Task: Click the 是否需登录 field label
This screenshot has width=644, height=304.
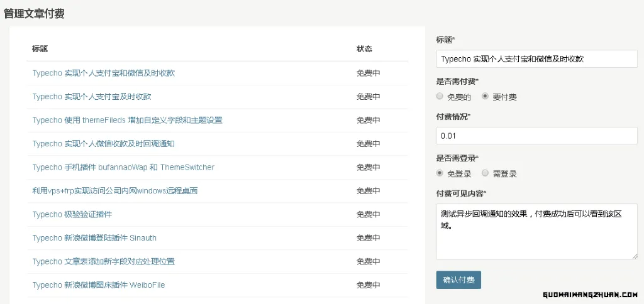Action: click(x=458, y=158)
